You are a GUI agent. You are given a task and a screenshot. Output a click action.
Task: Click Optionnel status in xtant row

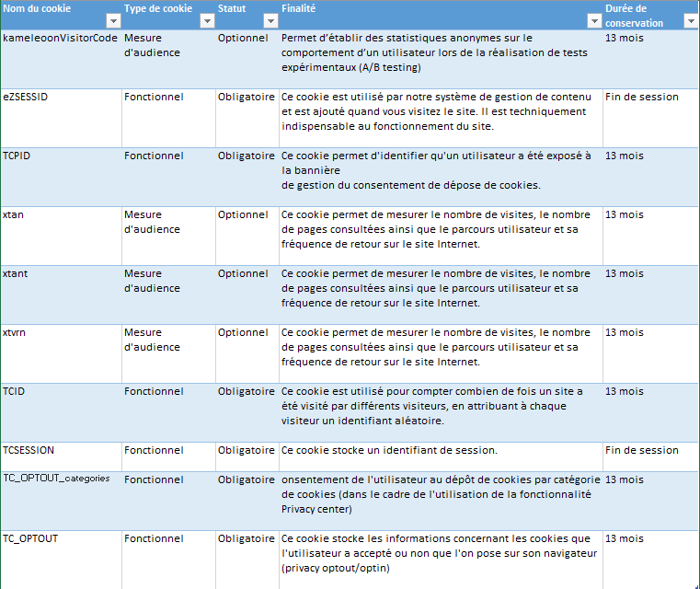pyautogui.click(x=247, y=294)
